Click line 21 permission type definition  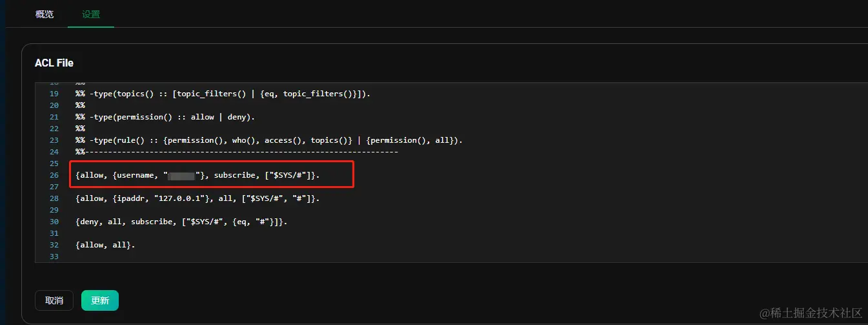[165, 117]
